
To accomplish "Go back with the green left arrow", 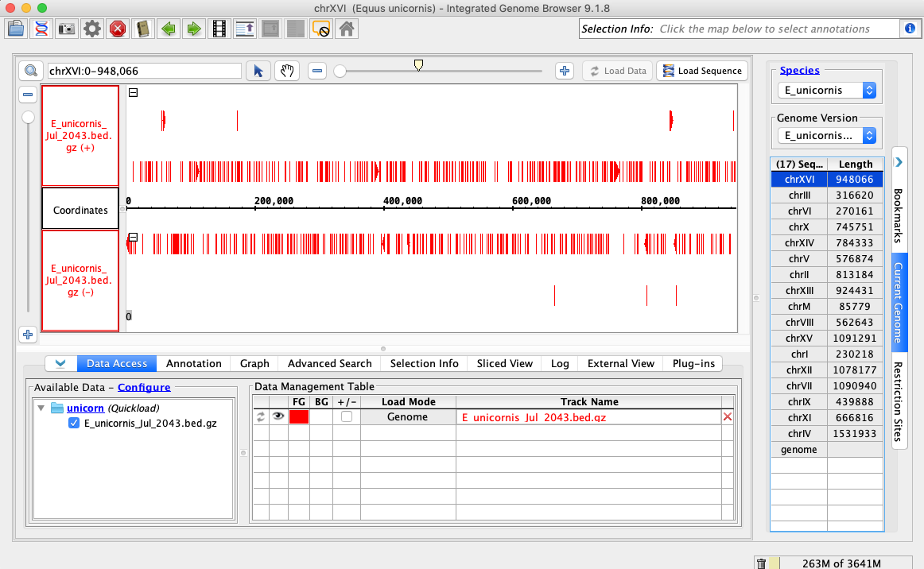I will pyautogui.click(x=169, y=29).
